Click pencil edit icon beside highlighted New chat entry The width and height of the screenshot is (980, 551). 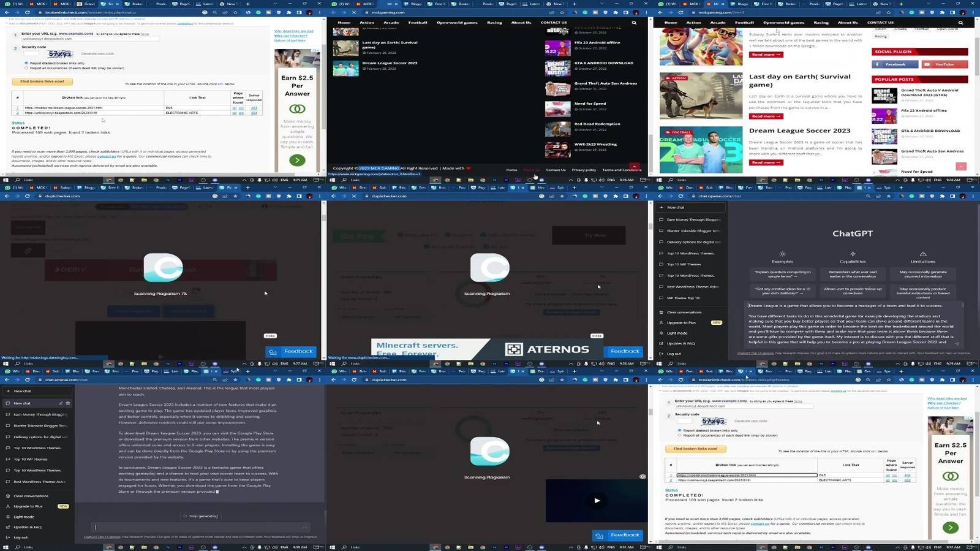tap(61, 403)
